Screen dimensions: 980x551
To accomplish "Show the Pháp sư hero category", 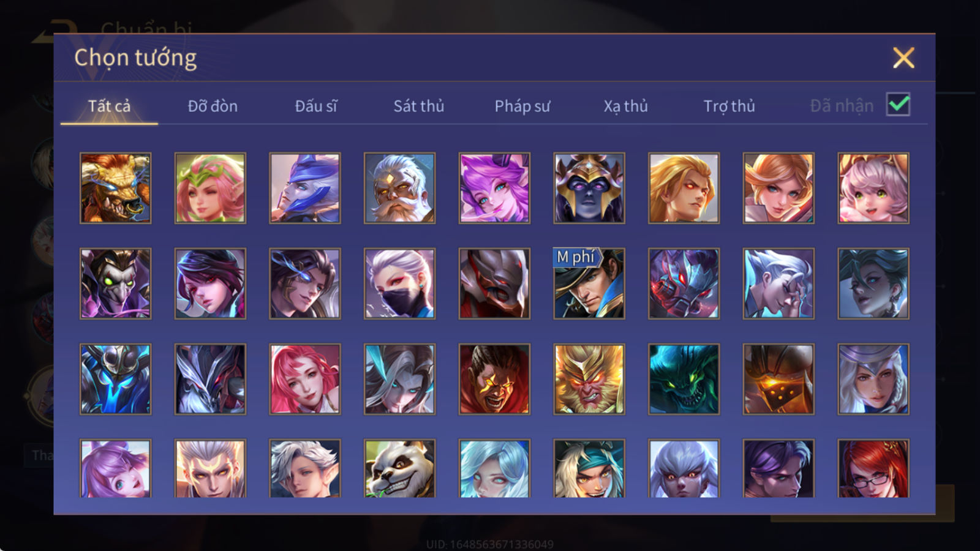I will point(522,106).
